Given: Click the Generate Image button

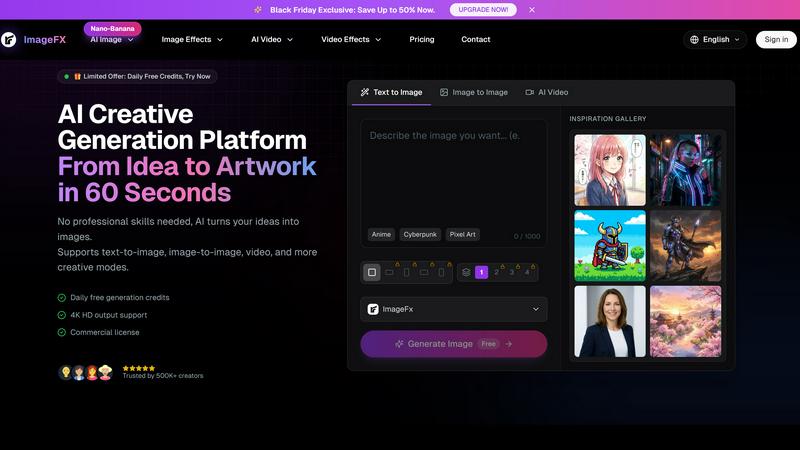Looking at the screenshot, I should [x=453, y=344].
